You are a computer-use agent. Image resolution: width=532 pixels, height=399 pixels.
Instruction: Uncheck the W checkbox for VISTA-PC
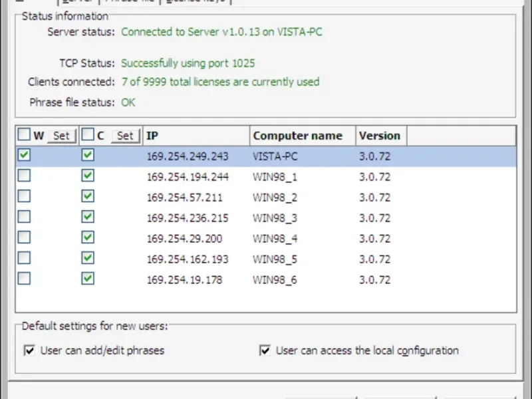pyautogui.click(x=24, y=156)
